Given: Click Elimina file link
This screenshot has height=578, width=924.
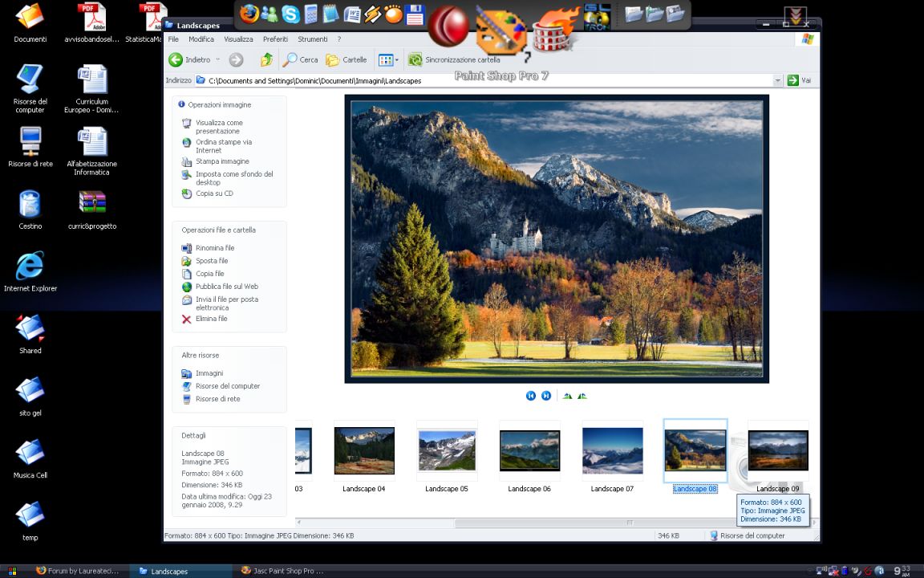Looking at the screenshot, I should tap(211, 319).
